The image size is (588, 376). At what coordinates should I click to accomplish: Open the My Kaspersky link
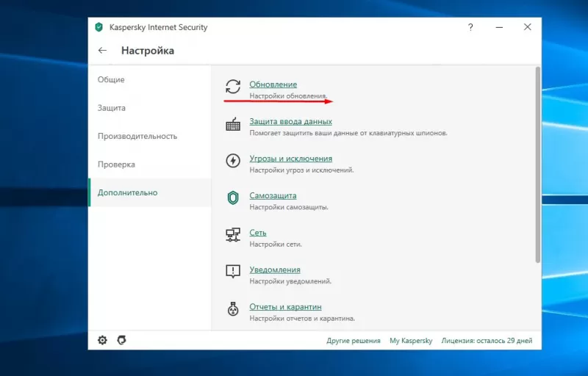click(411, 341)
